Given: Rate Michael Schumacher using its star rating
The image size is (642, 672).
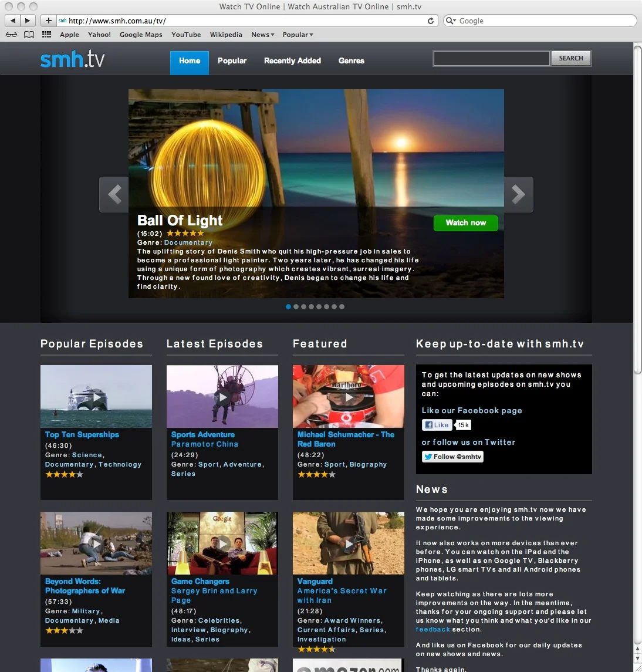Looking at the screenshot, I should click(x=317, y=474).
